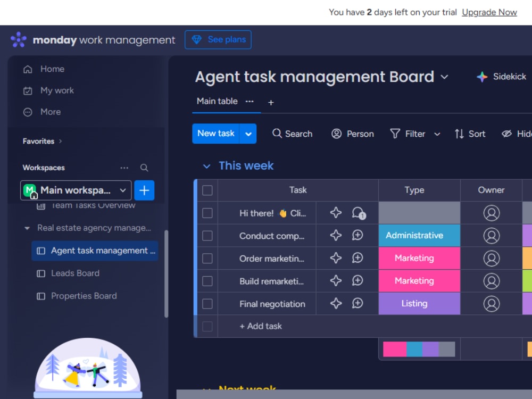Open the Sidekick AI assistant
Image resolution: width=532 pixels, height=399 pixels.
tap(501, 77)
